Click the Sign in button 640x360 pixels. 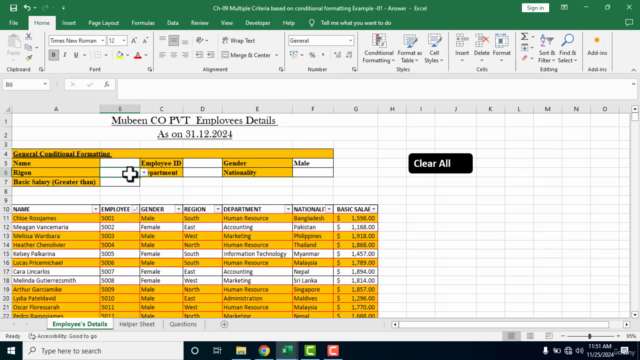pos(535,8)
